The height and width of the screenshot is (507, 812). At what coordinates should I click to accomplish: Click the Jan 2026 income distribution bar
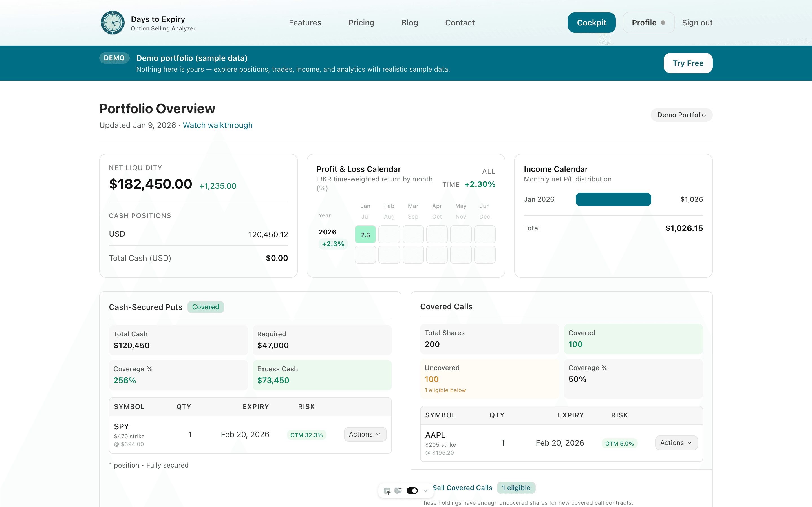click(613, 199)
